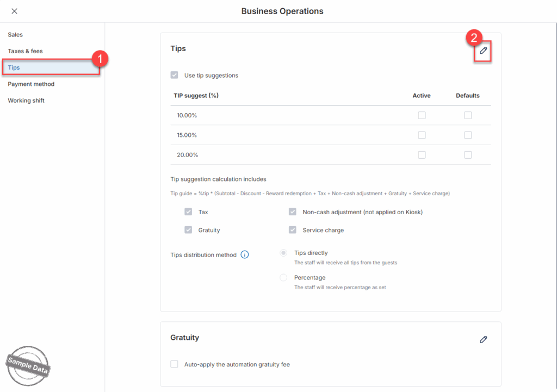Click the Tips section edit pencil icon
557x392 pixels.
(x=483, y=51)
